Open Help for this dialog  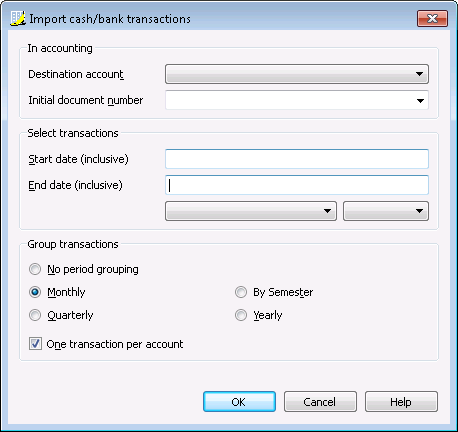(401, 402)
